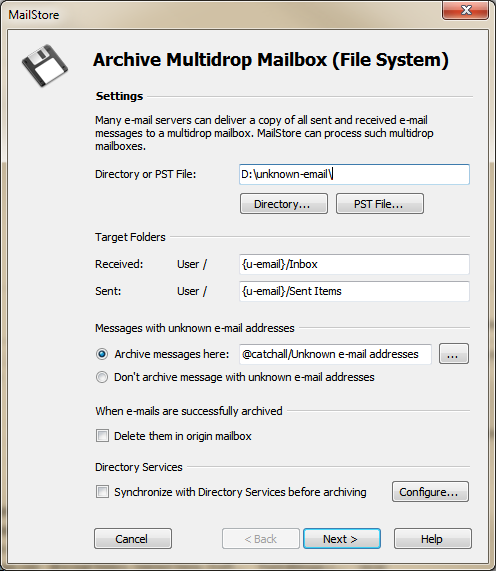Close the MailStore dialog window
The width and height of the screenshot is (496, 571).
point(465,10)
